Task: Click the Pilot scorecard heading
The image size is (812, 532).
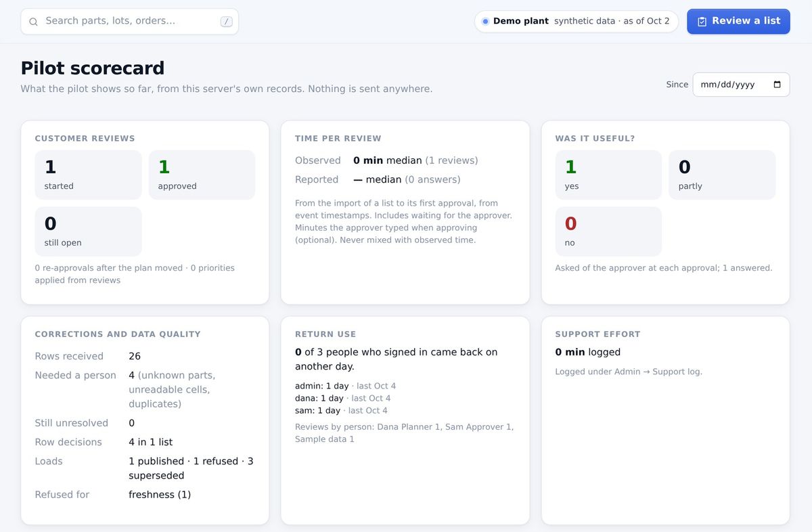Action: 93,68
